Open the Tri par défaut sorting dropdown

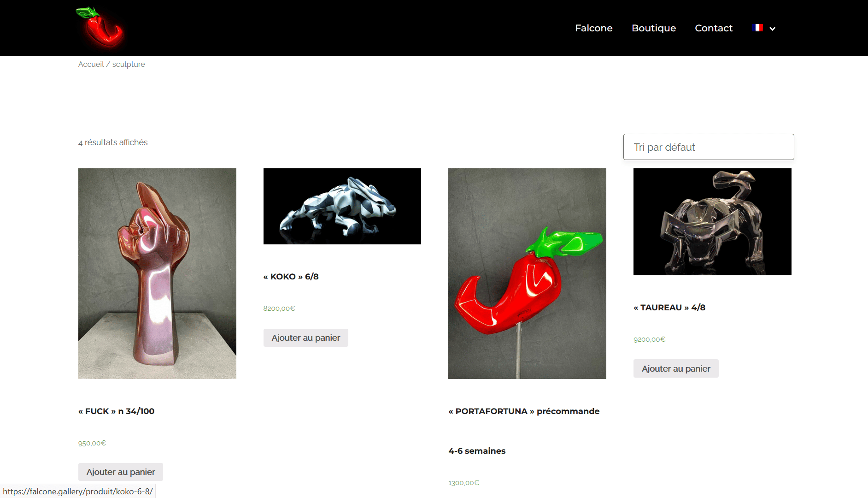[x=709, y=147]
